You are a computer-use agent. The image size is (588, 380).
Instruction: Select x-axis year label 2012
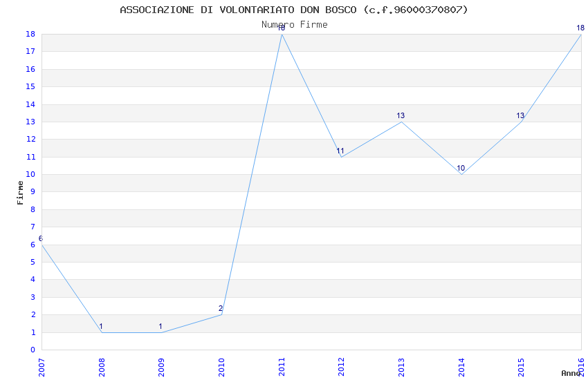coord(341,368)
